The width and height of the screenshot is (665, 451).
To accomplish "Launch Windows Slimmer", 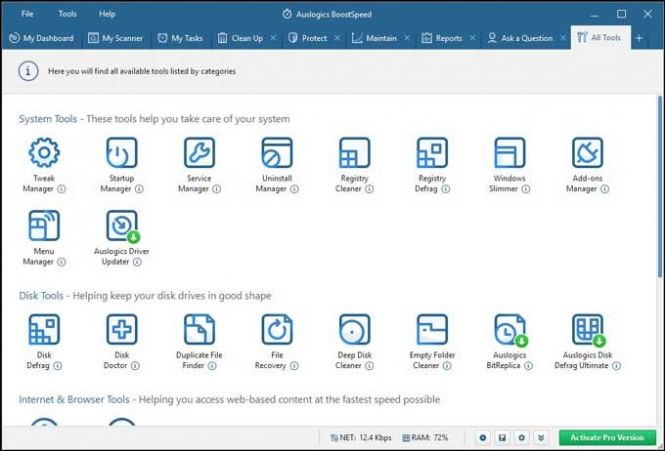I will 510,152.
